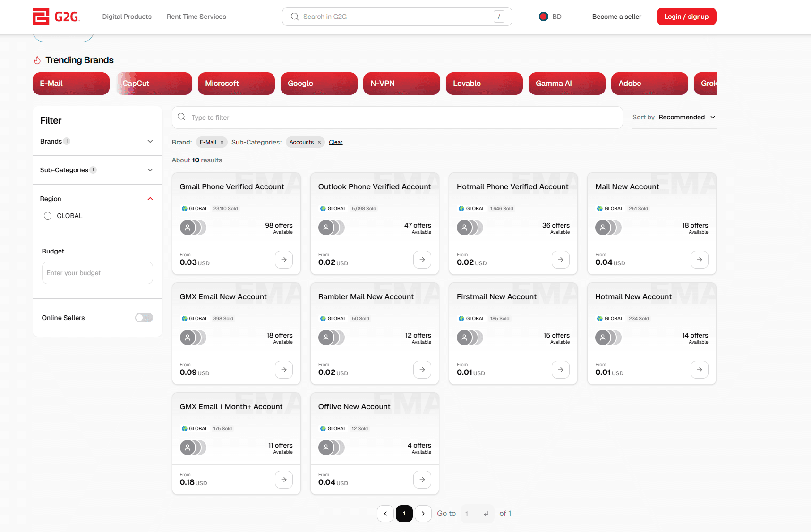This screenshot has height=532, width=811.
Task: Select the N-VPN trending brand
Action: tap(401, 84)
